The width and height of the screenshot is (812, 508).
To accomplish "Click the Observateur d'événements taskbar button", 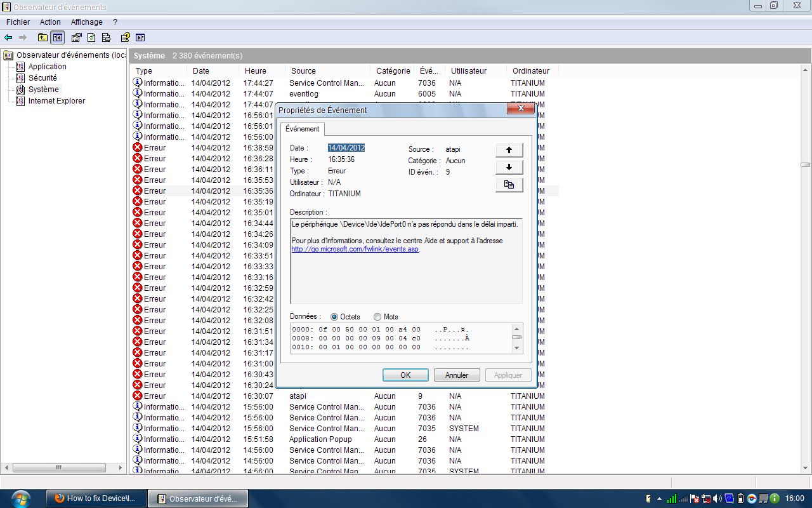I will pyautogui.click(x=197, y=498).
